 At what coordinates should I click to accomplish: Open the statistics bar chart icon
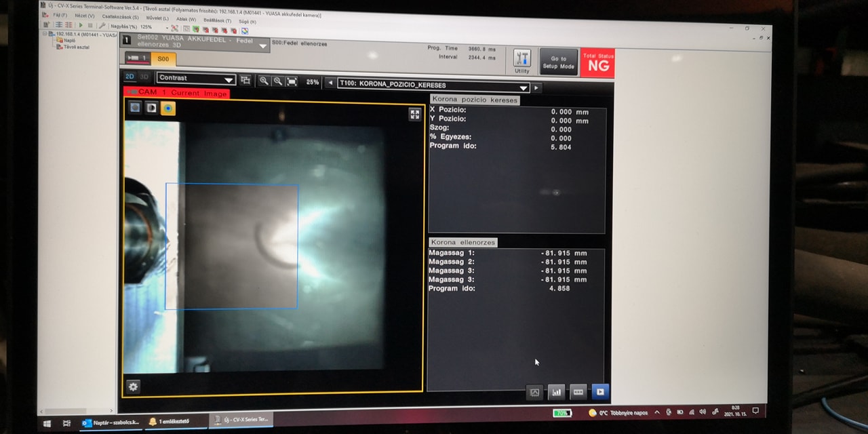coord(556,392)
